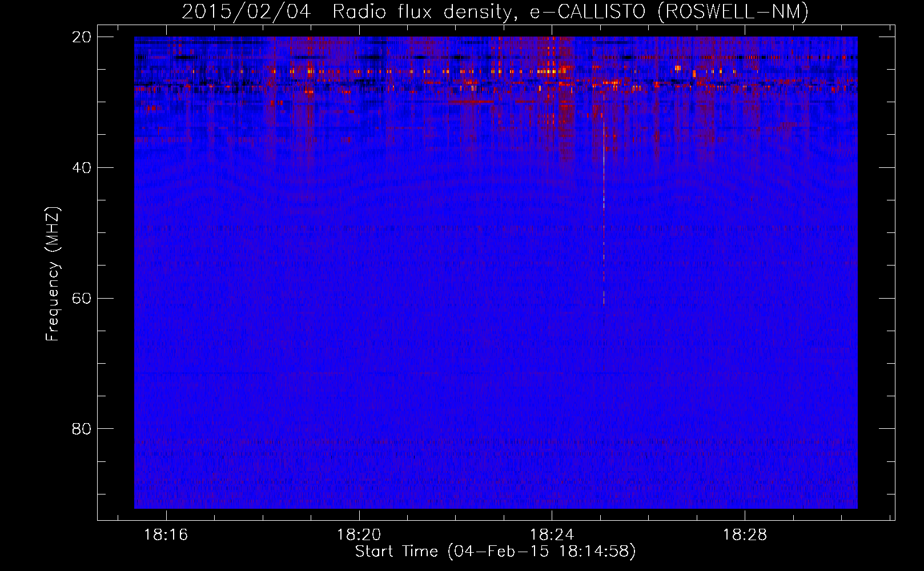The height and width of the screenshot is (571, 924).
Task: Click the '18:20' time tick label
Action: (x=359, y=534)
